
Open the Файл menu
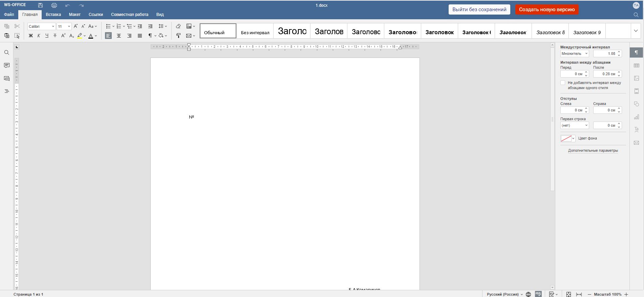[x=9, y=15]
